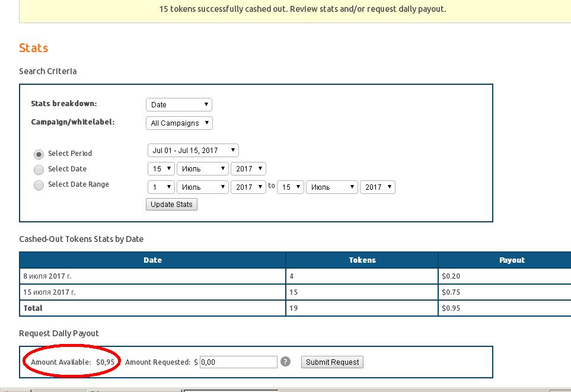Open the Stats breakdown dropdown

(178, 105)
